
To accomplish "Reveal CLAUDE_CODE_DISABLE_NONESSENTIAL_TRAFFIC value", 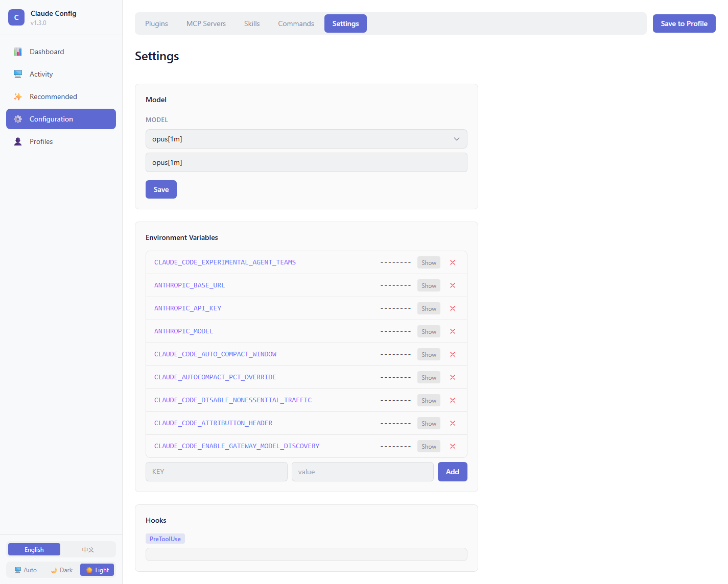I will [429, 400].
